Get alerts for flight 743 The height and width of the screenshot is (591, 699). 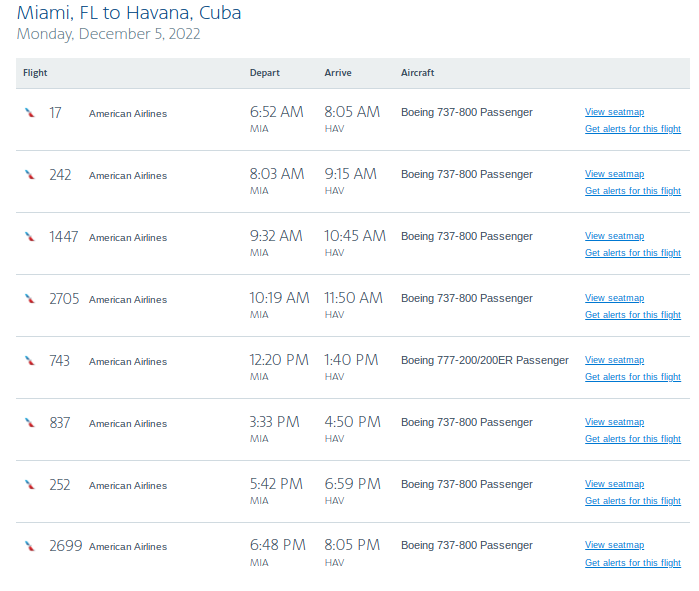click(633, 377)
